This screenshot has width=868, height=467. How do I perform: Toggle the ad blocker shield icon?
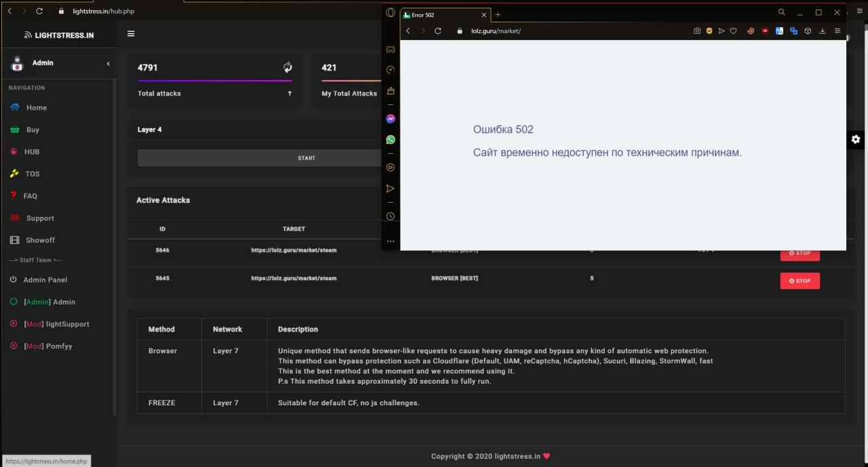tap(709, 31)
